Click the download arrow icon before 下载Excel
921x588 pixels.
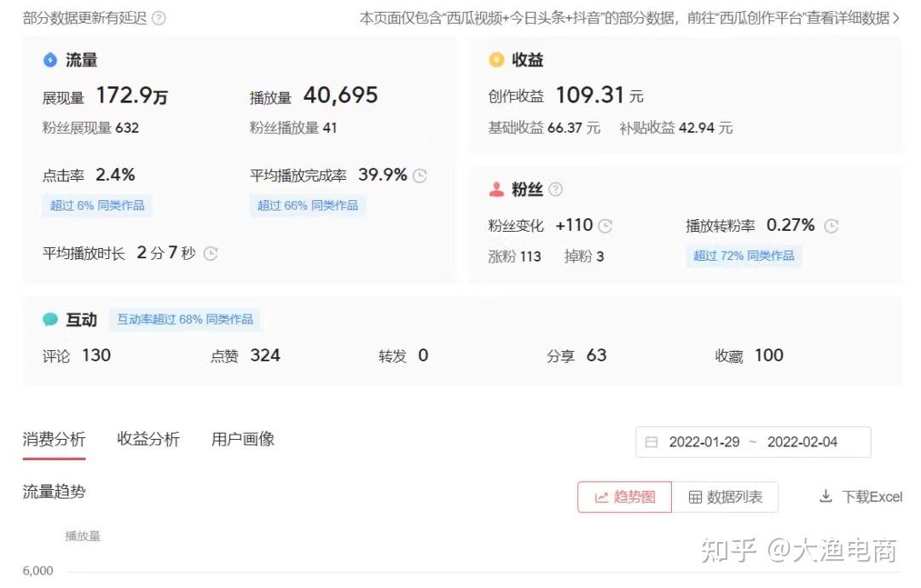pyautogui.click(x=825, y=497)
